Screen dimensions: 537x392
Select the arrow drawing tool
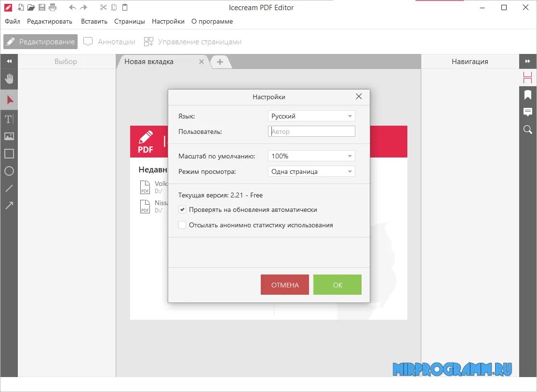tap(9, 205)
